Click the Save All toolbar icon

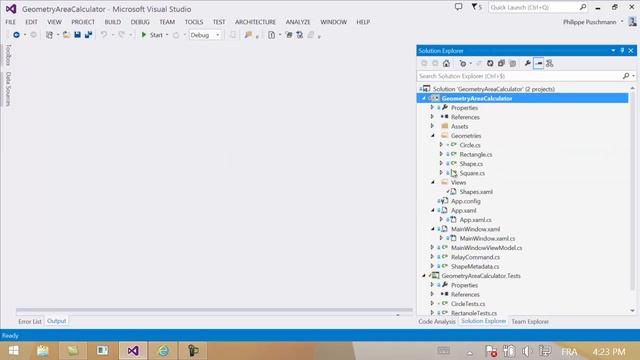tap(88, 35)
